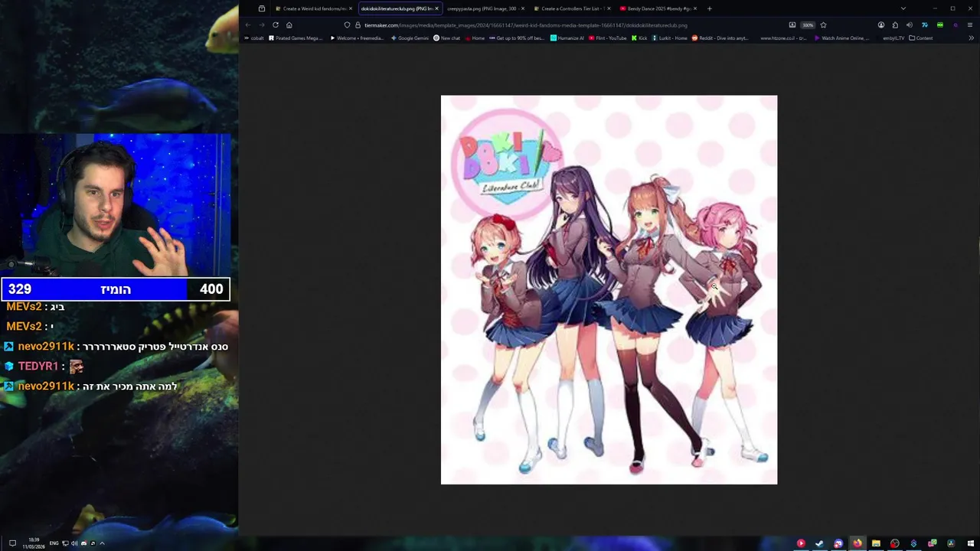
Task: Reload the current page
Action: click(276, 24)
